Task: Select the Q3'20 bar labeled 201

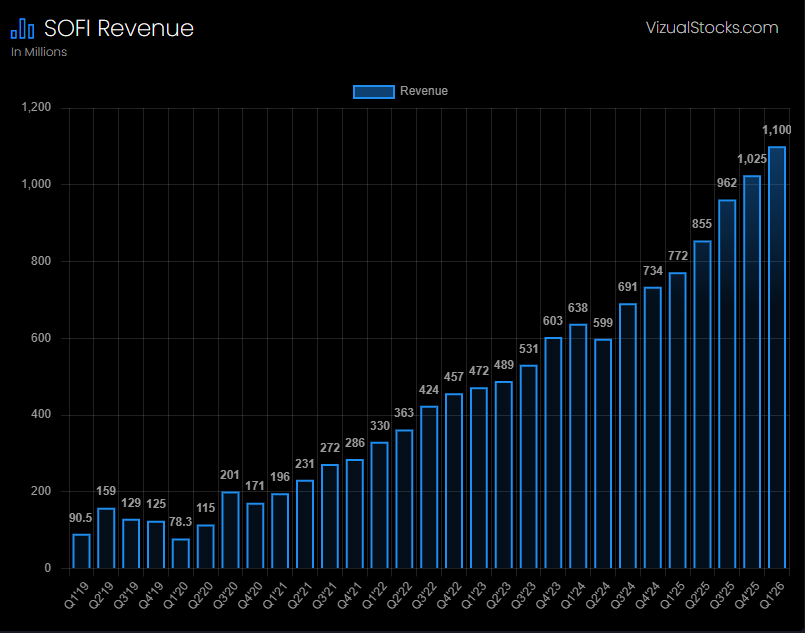Action: click(x=231, y=530)
